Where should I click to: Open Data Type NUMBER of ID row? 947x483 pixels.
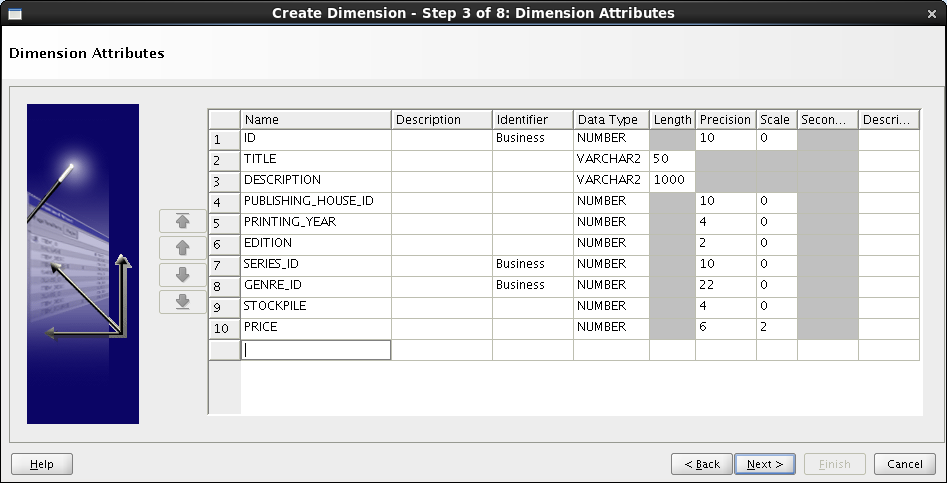pos(611,140)
